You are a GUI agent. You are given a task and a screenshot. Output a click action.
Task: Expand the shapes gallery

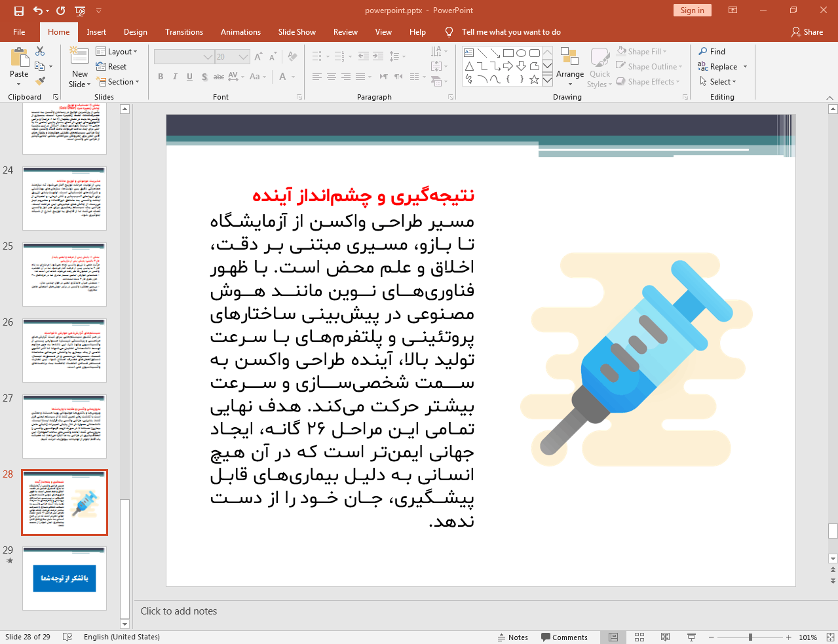[x=547, y=79]
